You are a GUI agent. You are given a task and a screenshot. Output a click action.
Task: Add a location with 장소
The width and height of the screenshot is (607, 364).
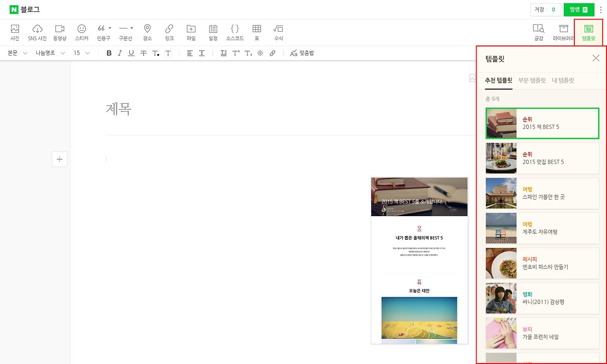pos(147,33)
